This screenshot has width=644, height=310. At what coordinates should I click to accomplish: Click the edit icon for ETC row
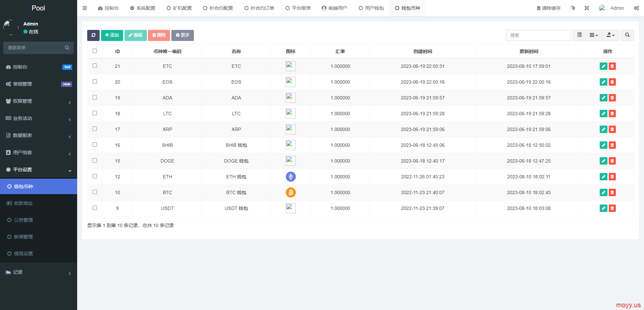pyautogui.click(x=603, y=66)
